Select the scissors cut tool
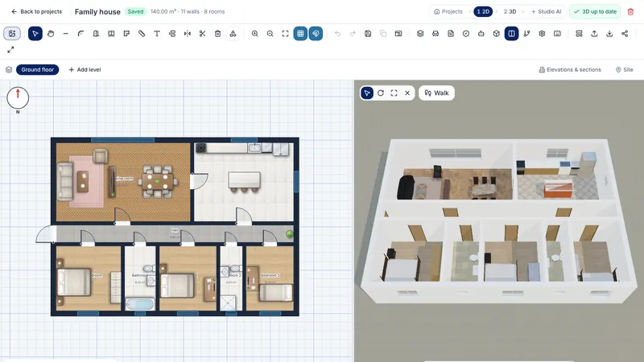The width and height of the screenshot is (644, 362). [x=203, y=34]
